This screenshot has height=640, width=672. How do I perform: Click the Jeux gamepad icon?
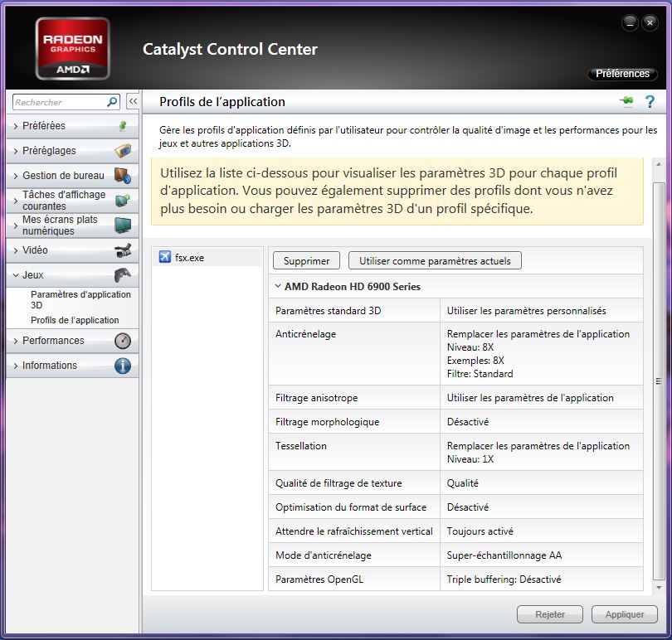123,275
